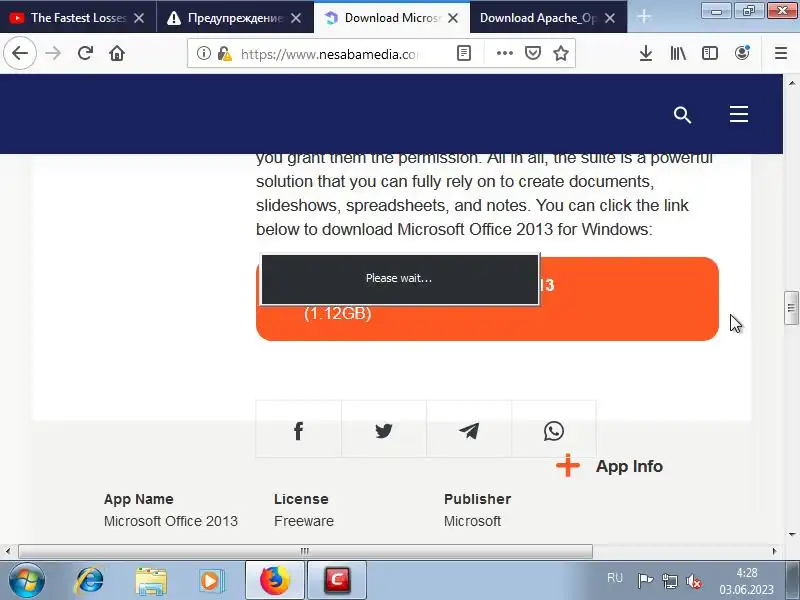Select the Download Microsoft tab
The image size is (800, 600).
[392, 18]
